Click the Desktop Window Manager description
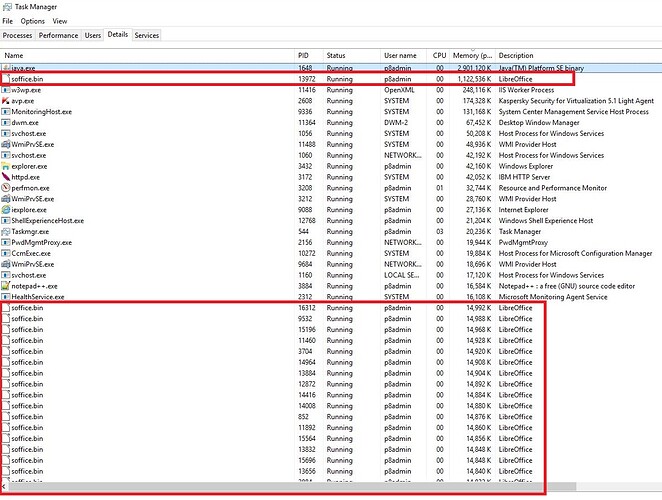 click(539, 123)
